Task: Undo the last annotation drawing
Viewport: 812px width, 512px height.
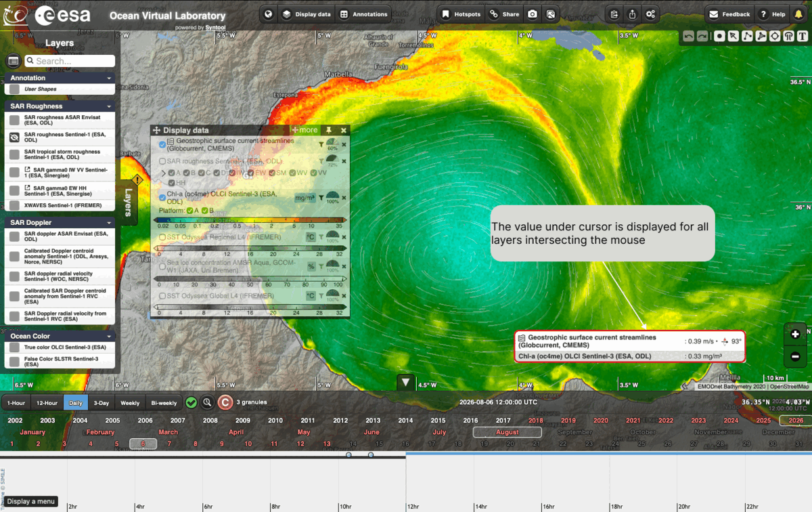Action: (x=689, y=37)
